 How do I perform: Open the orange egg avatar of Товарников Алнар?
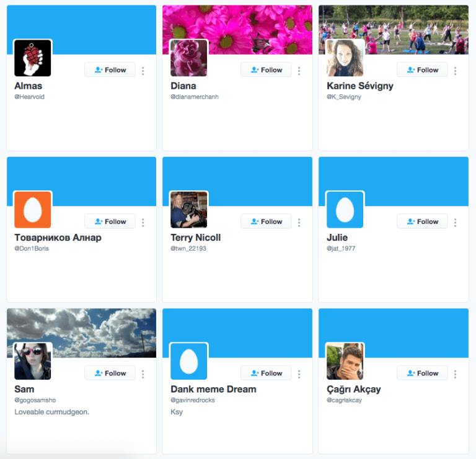33,209
